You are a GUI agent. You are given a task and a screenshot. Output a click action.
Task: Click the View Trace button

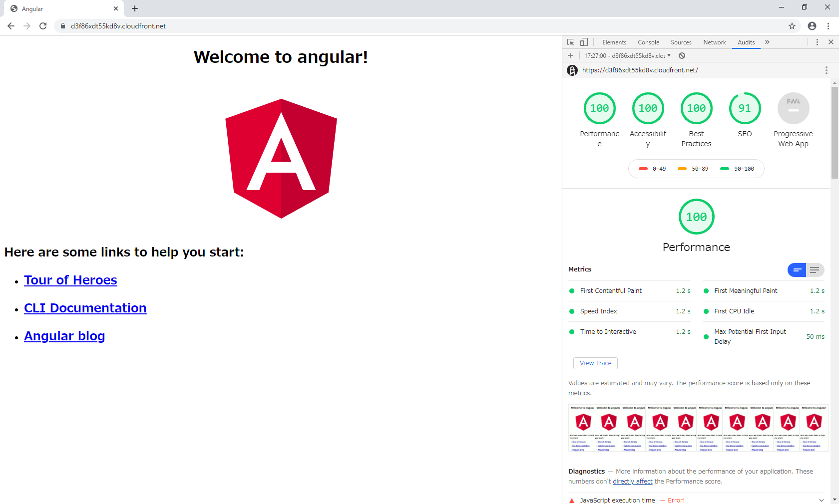(595, 363)
